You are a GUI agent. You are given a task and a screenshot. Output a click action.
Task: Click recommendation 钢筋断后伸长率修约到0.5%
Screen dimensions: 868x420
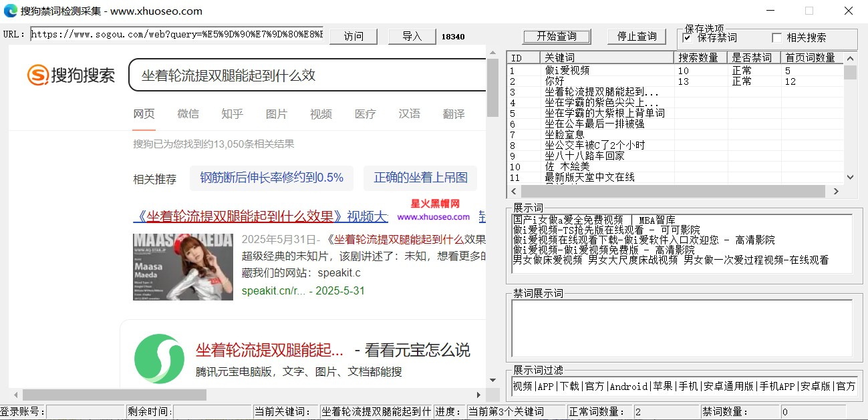[271, 178]
